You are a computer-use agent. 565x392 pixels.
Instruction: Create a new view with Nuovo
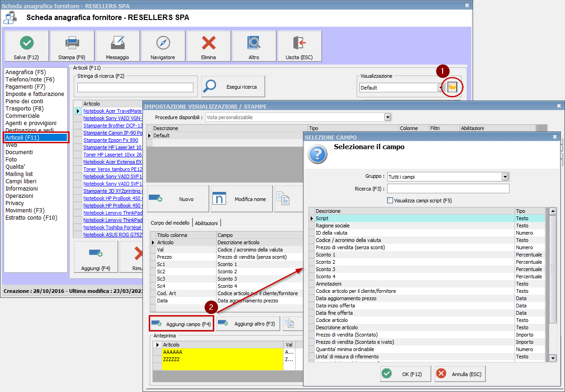coord(178,199)
